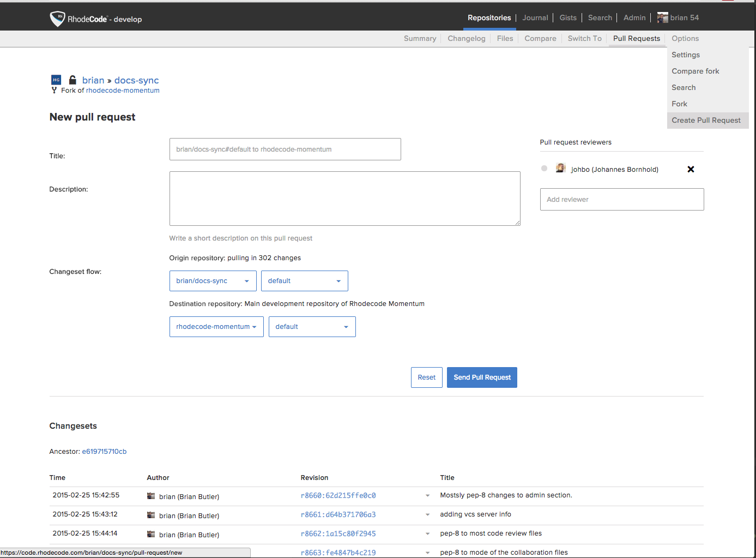Open the brian/docs-sync origin repository dropdown

(213, 281)
